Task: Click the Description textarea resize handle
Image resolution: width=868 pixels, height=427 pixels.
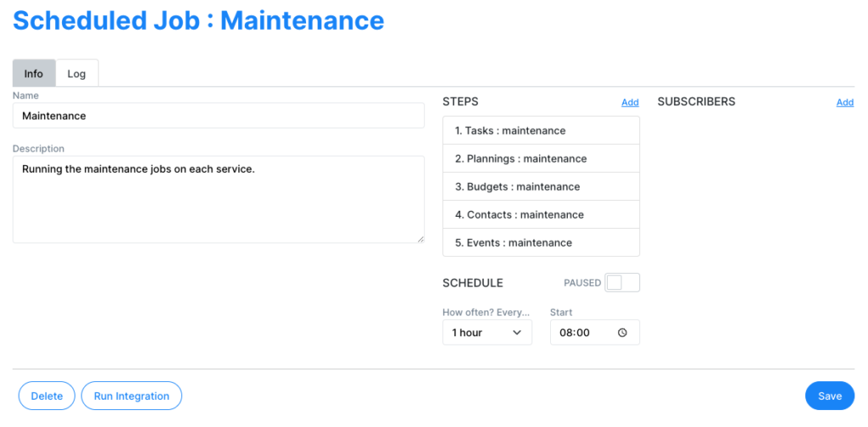Action: (x=420, y=238)
